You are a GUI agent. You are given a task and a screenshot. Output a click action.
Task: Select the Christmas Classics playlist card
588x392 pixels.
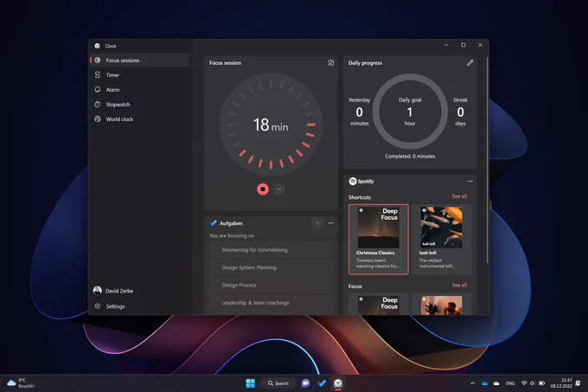click(x=379, y=240)
